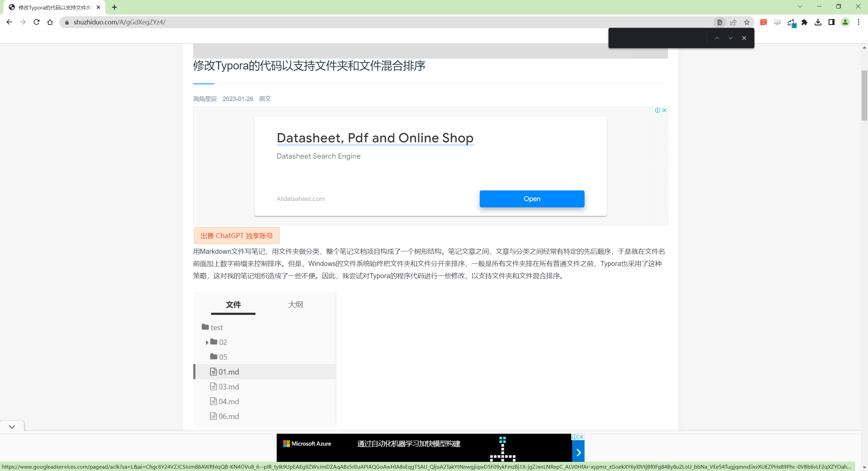
Task: Click the blue arrow on Azure ad
Action: point(578,452)
